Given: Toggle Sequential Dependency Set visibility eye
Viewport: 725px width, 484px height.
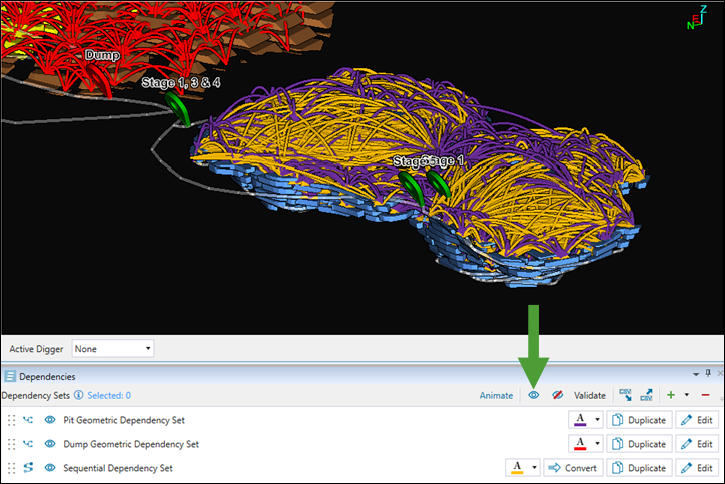Looking at the screenshot, I should coord(49,467).
